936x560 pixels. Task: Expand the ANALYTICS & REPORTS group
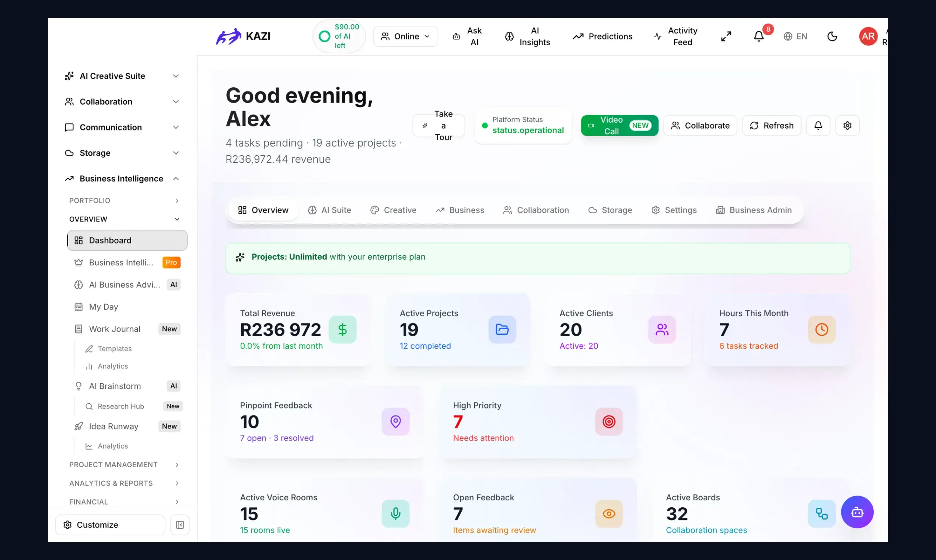[x=124, y=483]
